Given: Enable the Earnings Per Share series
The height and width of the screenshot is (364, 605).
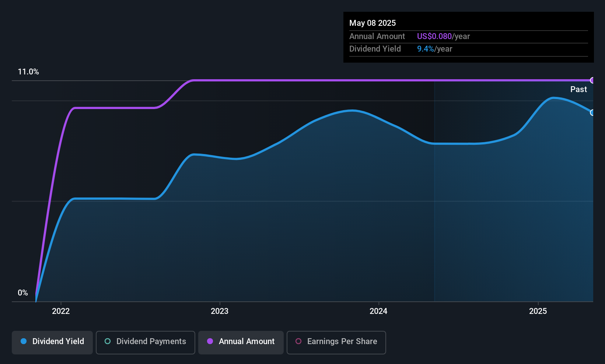Looking at the screenshot, I should click(336, 342).
